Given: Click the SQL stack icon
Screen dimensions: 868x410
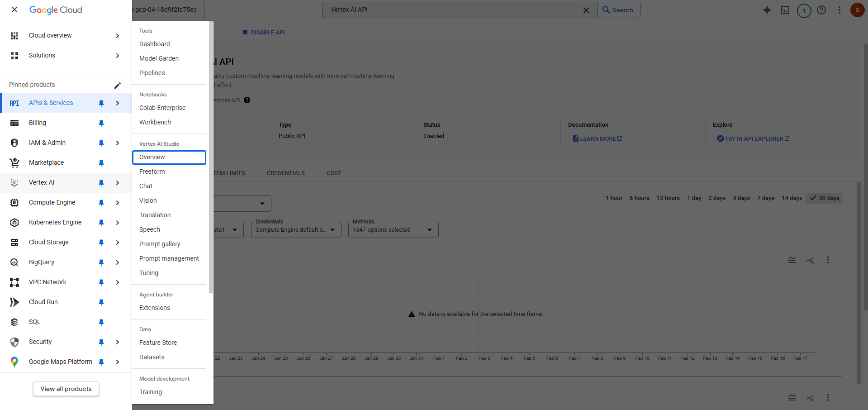Looking at the screenshot, I should [x=14, y=322].
